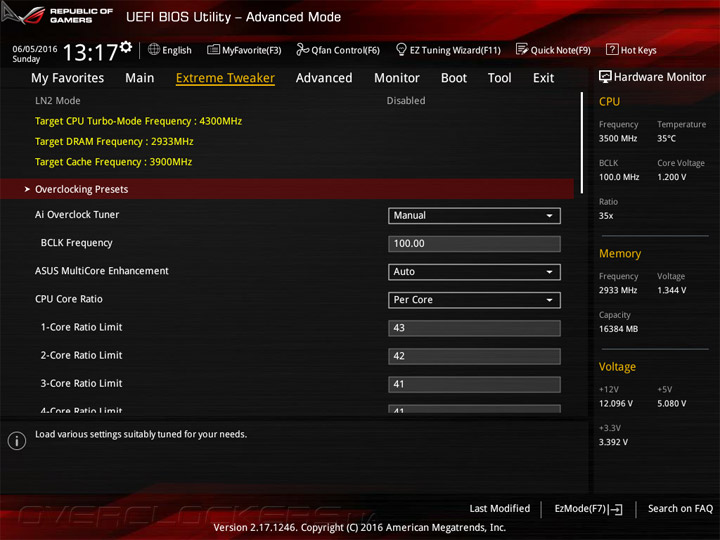
Task: Click the CPU section heading
Action: pyautogui.click(x=609, y=101)
